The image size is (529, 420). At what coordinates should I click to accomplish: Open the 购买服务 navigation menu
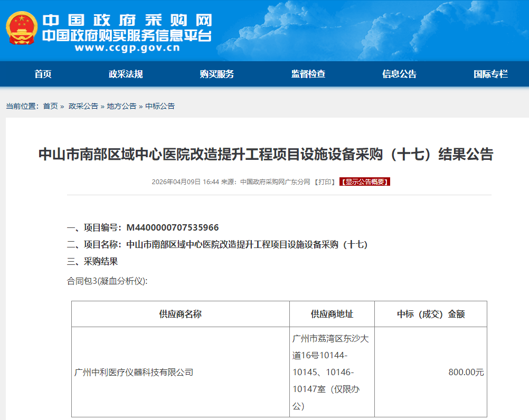(216, 74)
